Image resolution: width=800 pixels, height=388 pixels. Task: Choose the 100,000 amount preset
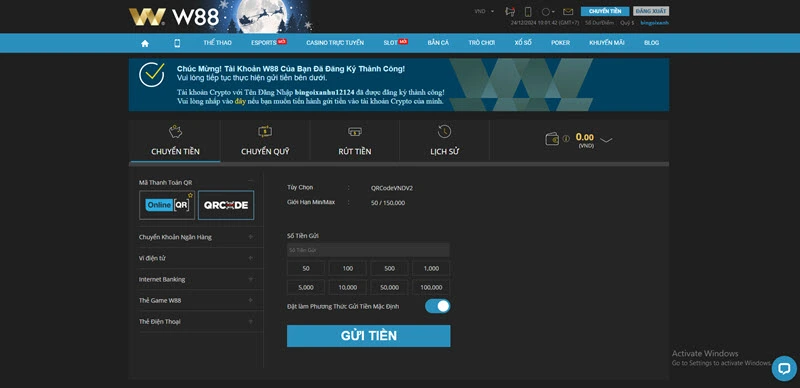431,287
